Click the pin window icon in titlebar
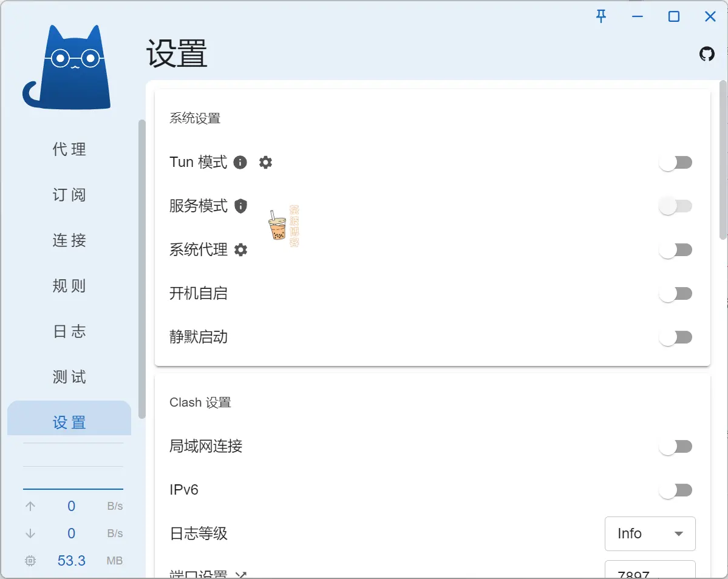The image size is (728, 579). 600,16
